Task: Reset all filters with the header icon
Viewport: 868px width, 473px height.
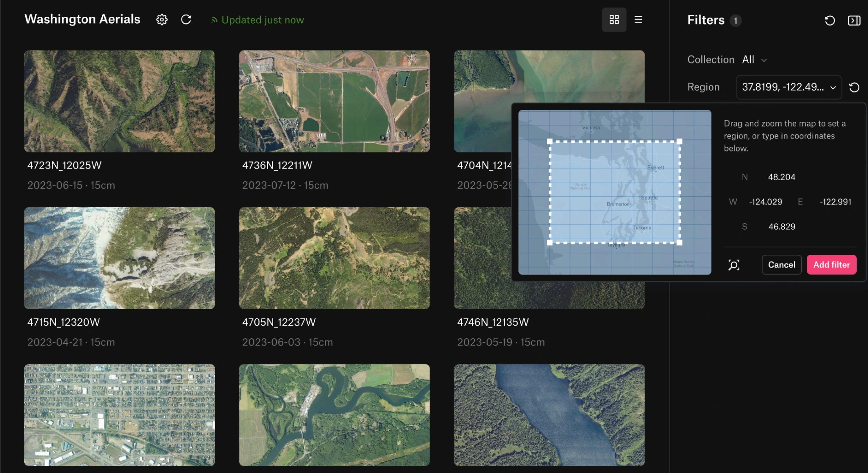Action: pos(830,21)
